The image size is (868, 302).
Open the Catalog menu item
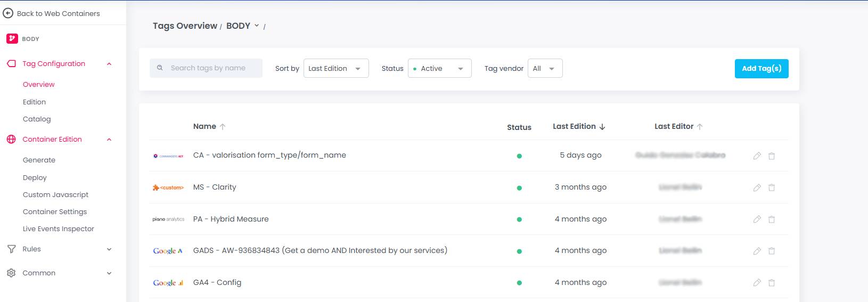click(x=37, y=119)
